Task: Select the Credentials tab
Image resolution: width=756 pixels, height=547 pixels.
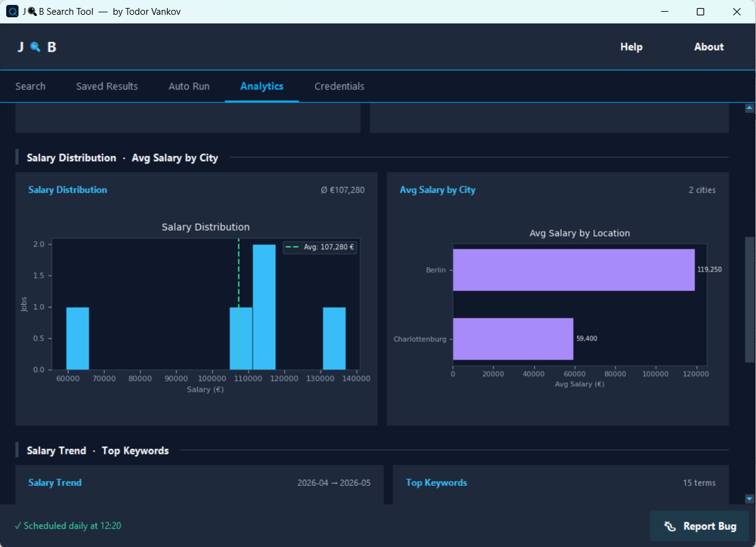Action: pyautogui.click(x=339, y=86)
